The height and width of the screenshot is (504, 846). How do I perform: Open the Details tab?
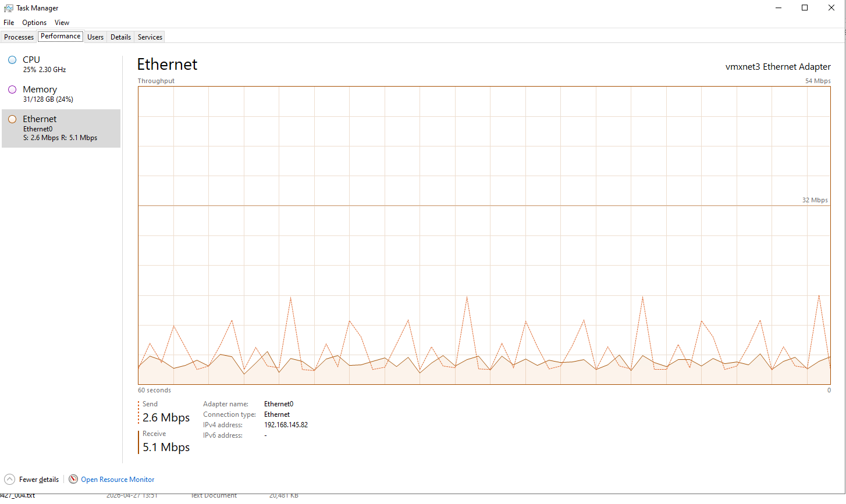coord(120,37)
